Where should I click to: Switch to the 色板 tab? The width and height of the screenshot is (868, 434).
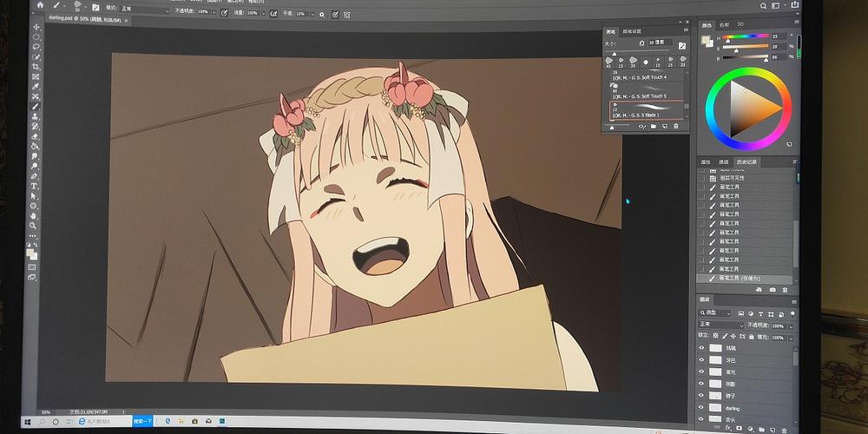[x=724, y=25]
